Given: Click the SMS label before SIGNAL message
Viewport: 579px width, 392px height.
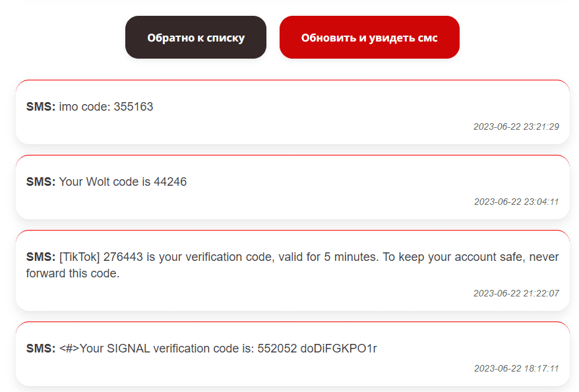Looking at the screenshot, I should pos(41,349).
